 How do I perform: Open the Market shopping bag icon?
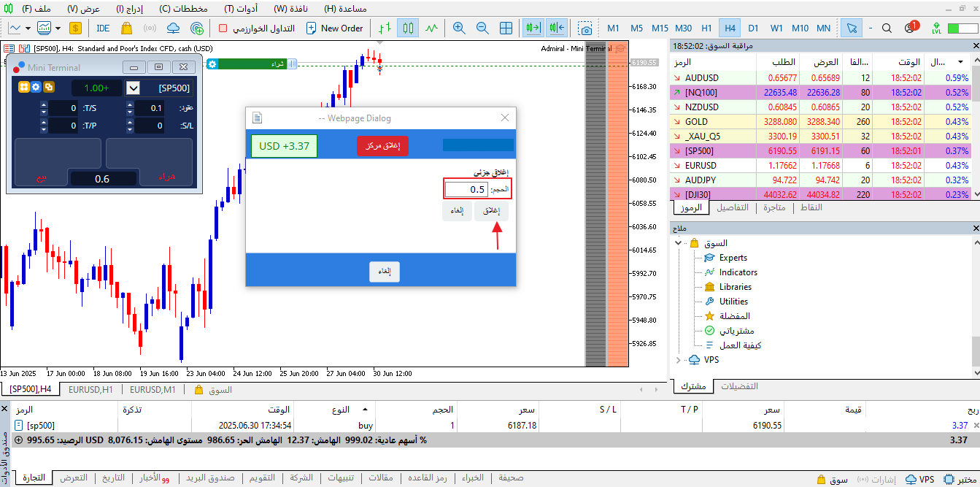(x=126, y=28)
